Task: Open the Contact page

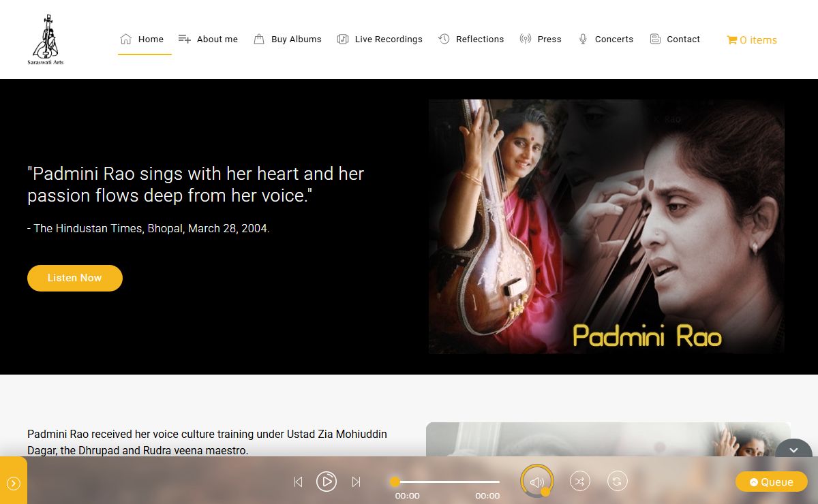Action: pos(675,40)
